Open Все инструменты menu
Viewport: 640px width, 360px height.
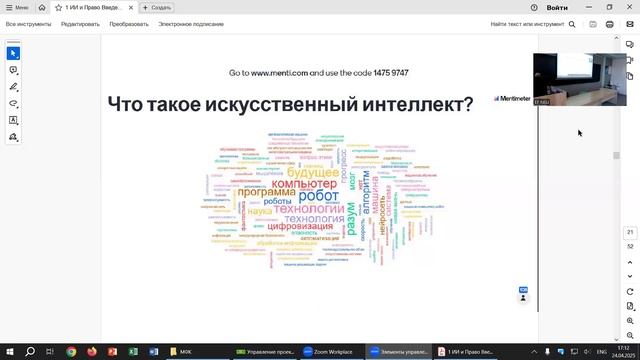(x=29, y=24)
